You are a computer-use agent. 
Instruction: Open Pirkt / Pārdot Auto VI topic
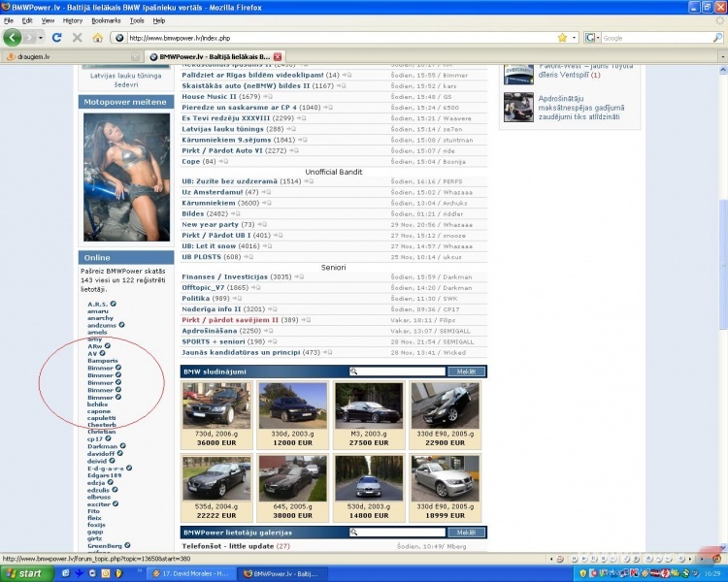(x=222, y=150)
